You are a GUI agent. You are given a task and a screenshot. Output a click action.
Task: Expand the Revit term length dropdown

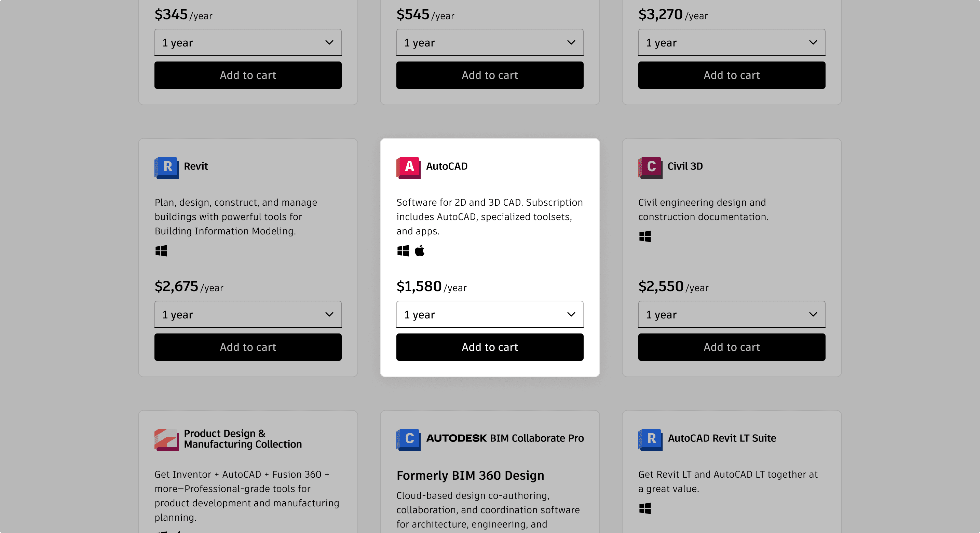tap(248, 314)
